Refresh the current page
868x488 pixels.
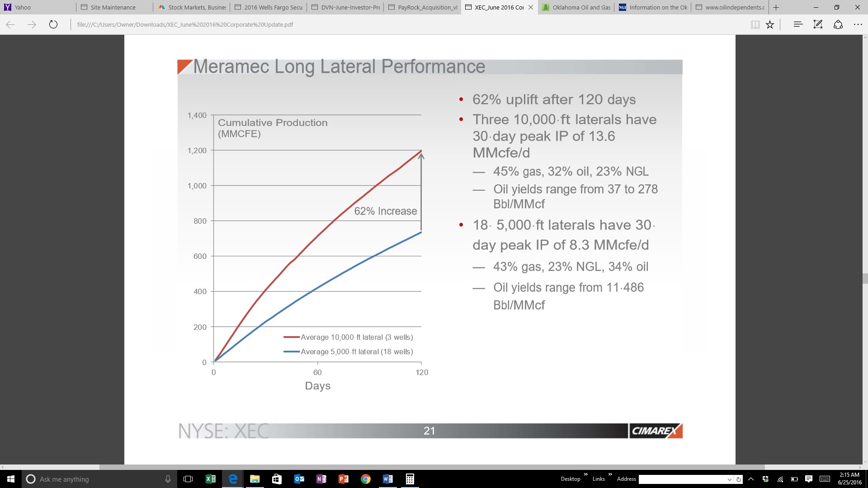coord(53,24)
